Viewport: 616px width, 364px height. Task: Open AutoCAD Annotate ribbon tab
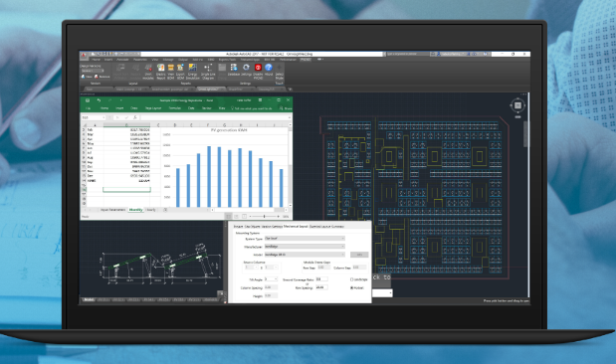coord(123,60)
